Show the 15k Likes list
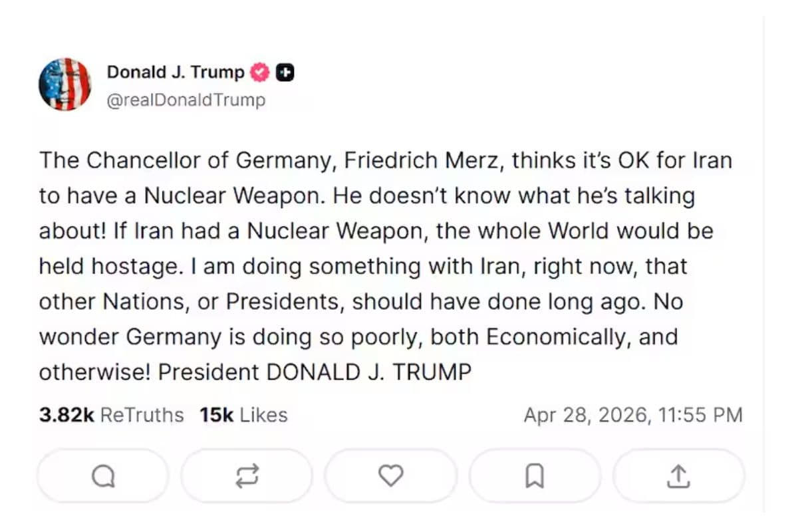798x532 pixels. pyautogui.click(x=243, y=415)
